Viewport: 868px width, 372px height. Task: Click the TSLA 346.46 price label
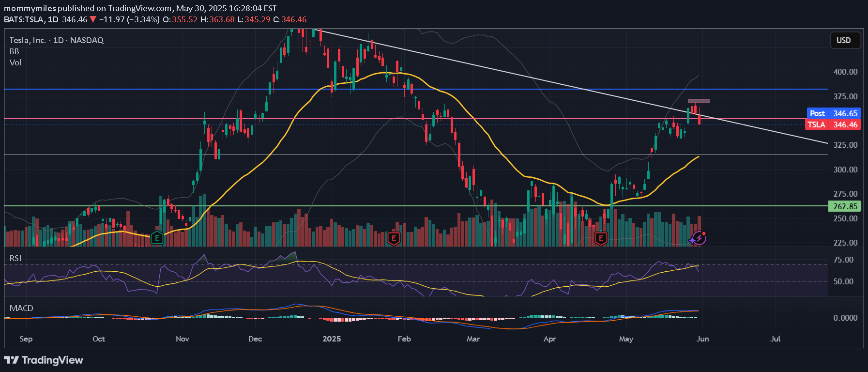(833, 124)
